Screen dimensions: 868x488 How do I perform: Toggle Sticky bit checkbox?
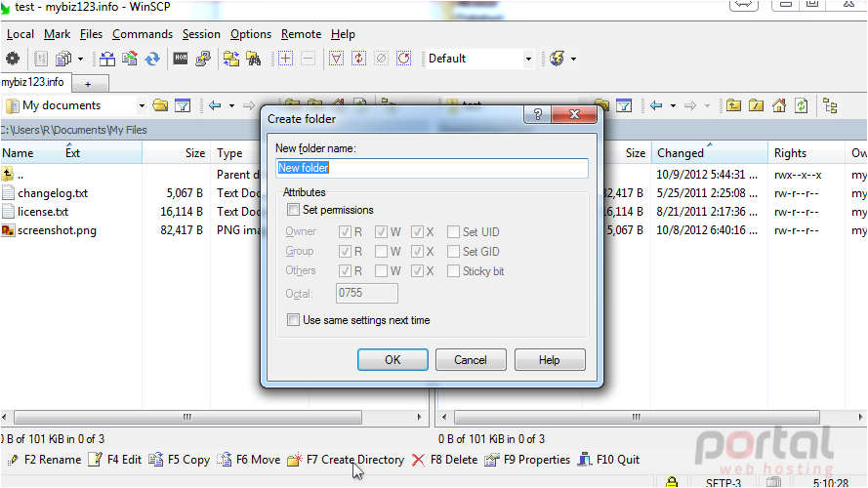pos(453,271)
